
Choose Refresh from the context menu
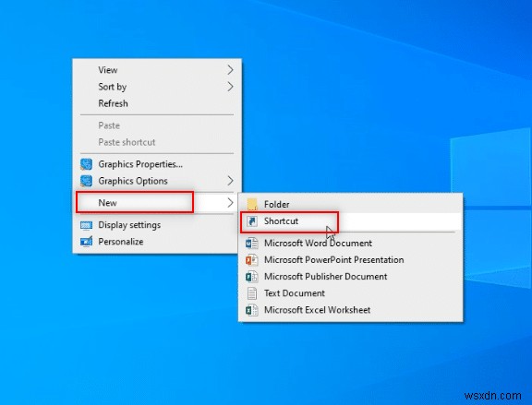coord(157,103)
